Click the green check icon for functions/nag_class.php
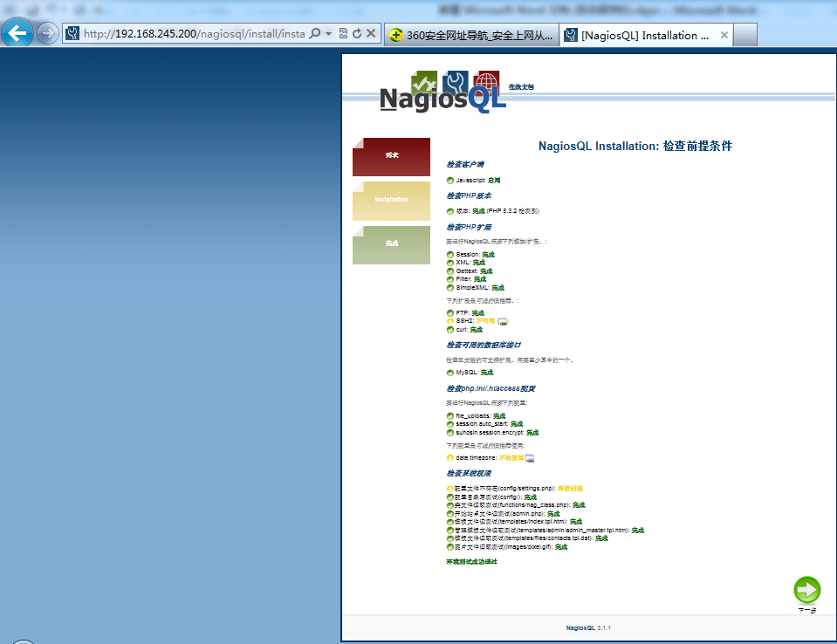The width and height of the screenshot is (837, 644). click(x=450, y=505)
